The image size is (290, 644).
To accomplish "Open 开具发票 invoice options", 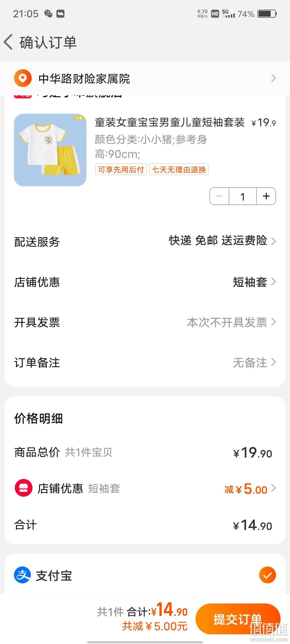I will pos(145,322).
